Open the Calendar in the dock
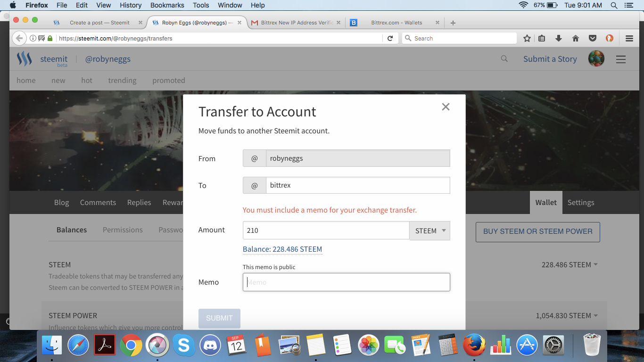This screenshot has height=362, width=644. (237, 346)
